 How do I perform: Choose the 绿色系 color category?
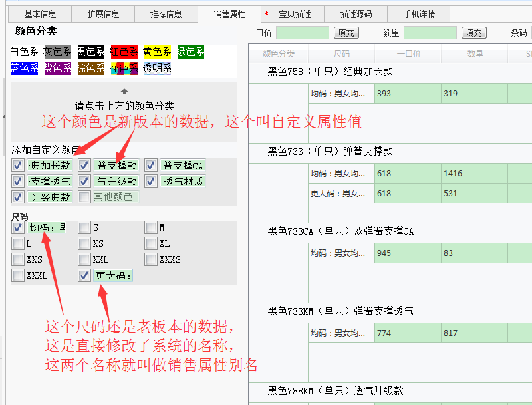191,51
